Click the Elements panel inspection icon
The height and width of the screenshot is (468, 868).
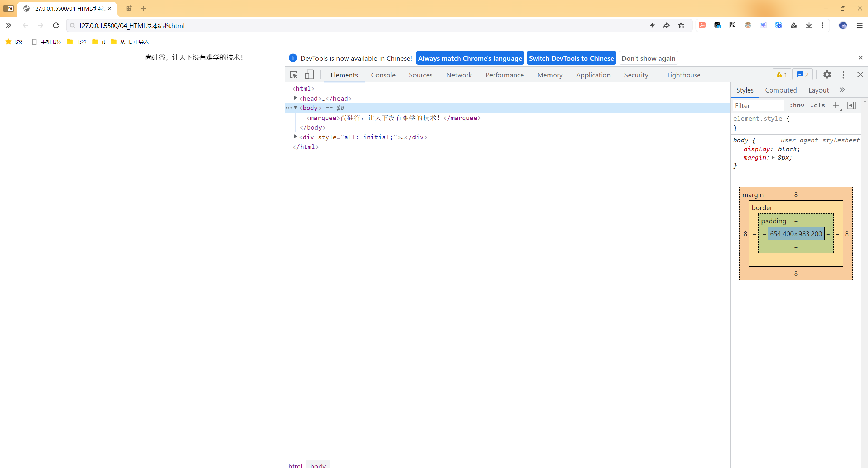[293, 74]
